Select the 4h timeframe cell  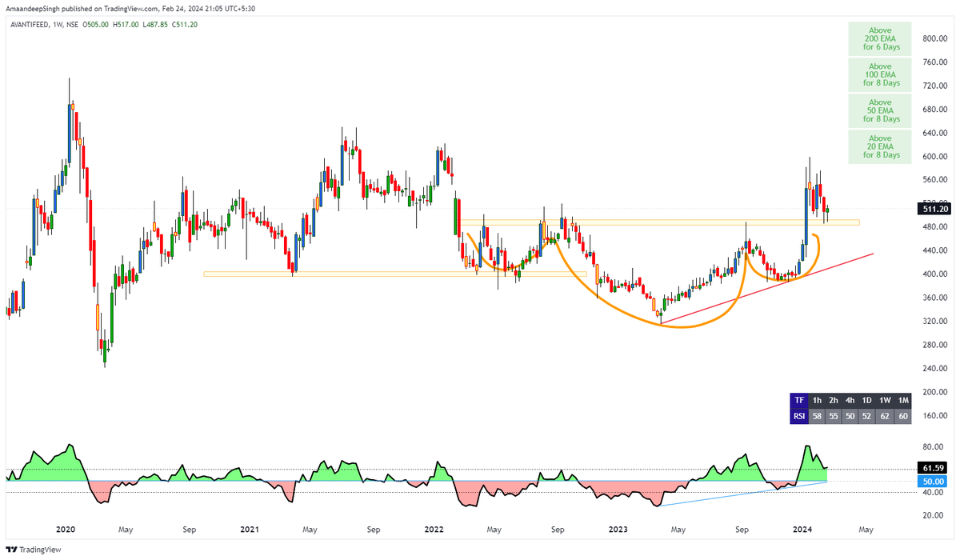click(x=850, y=400)
